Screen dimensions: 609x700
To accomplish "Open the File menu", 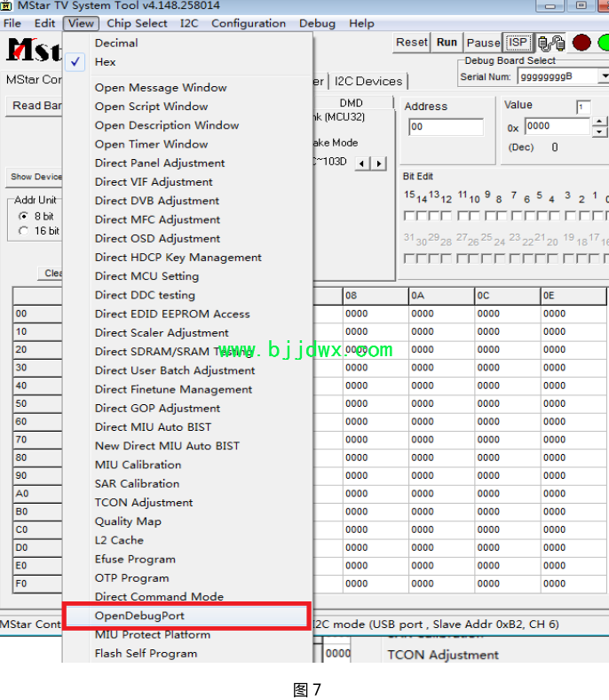I will [12, 23].
